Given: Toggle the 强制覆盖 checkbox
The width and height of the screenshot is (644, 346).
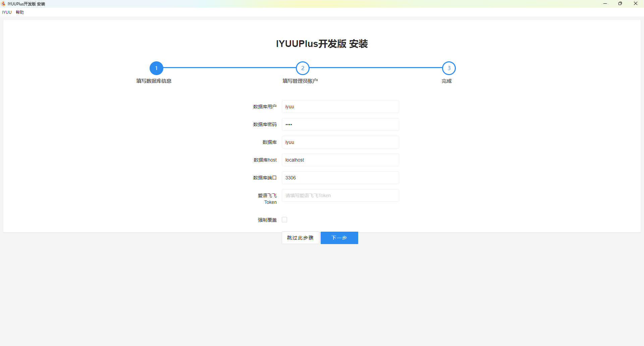Looking at the screenshot, I should point(284,220).
